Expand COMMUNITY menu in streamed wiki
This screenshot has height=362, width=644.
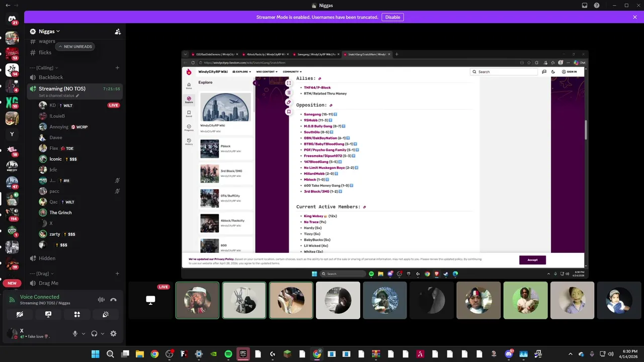pos(292,72)
